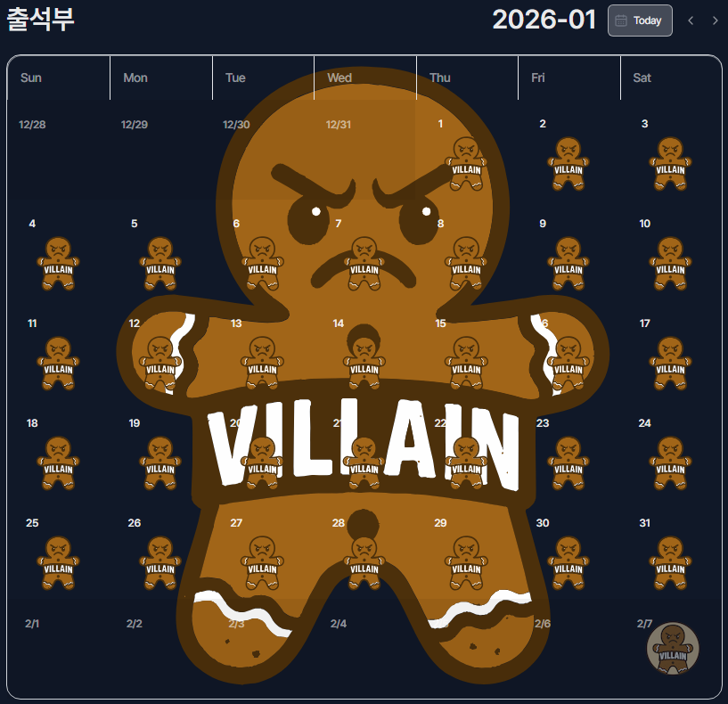Click the gingerbread stamp on January 31

coord(670,563)
